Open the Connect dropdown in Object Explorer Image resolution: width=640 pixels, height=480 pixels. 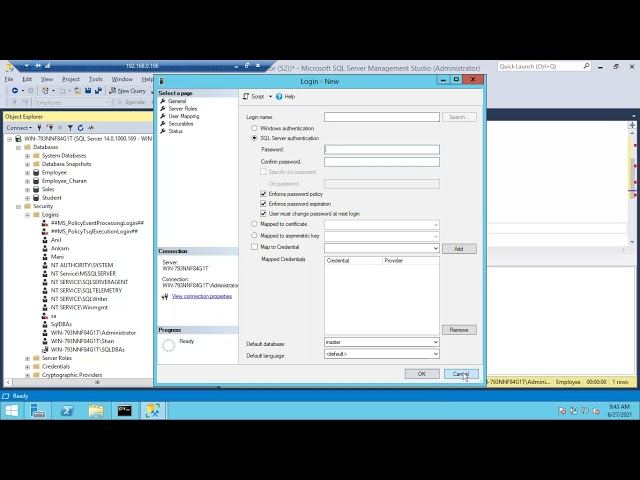click(x=19, y=128)
